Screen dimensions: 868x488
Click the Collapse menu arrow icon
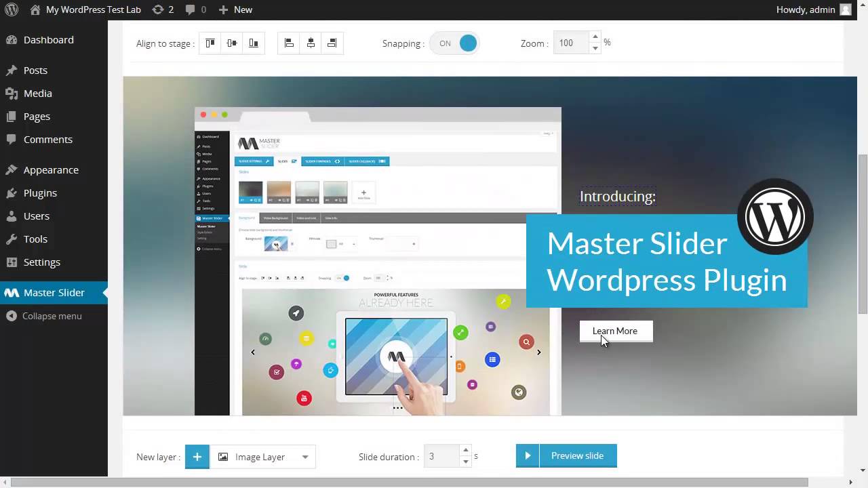click(11, 316)
